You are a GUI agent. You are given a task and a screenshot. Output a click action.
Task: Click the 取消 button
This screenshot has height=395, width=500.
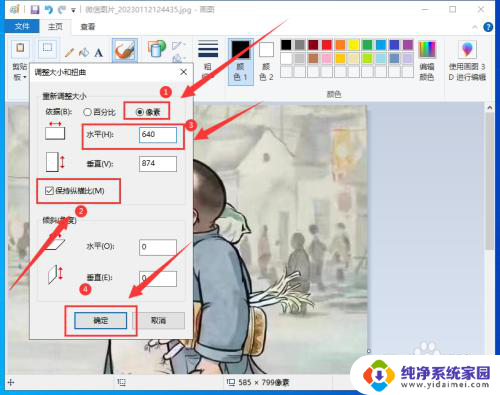[x=159, y=321]
